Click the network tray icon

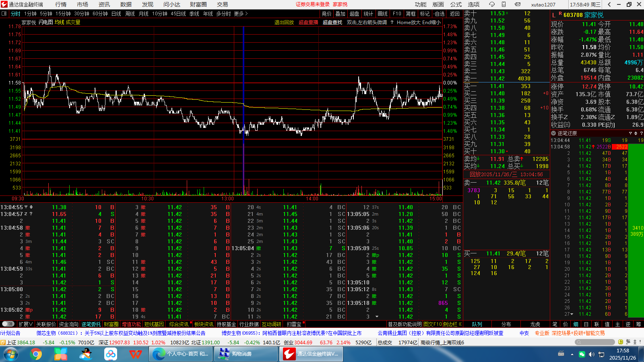tap(602, 354)
